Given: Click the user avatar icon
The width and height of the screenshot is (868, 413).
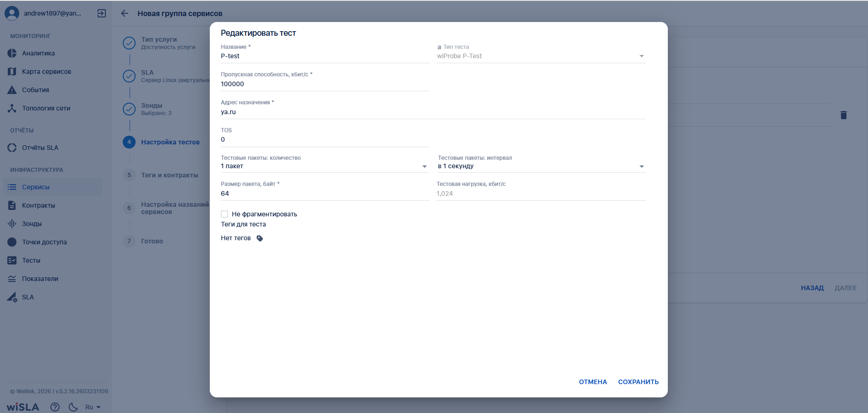Looking at the screenshot, I should coord(12,13).
